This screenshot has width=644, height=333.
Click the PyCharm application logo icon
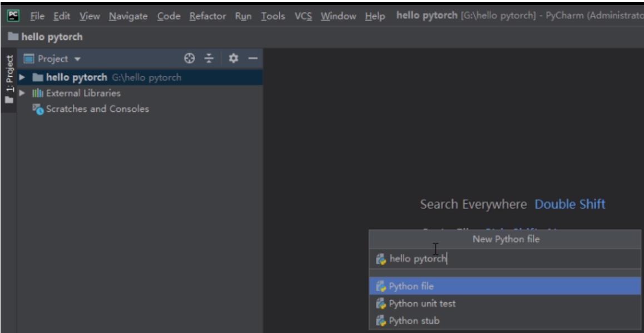13,16
